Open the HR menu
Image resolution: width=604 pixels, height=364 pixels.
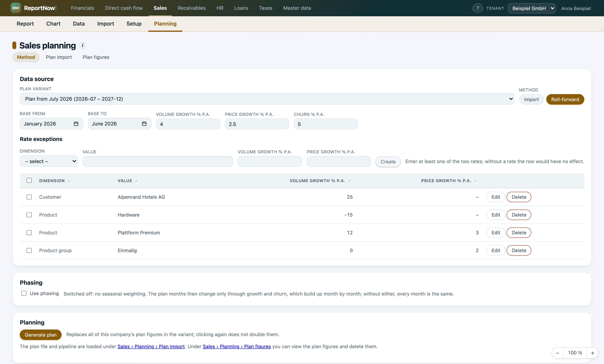coord(220,8)
